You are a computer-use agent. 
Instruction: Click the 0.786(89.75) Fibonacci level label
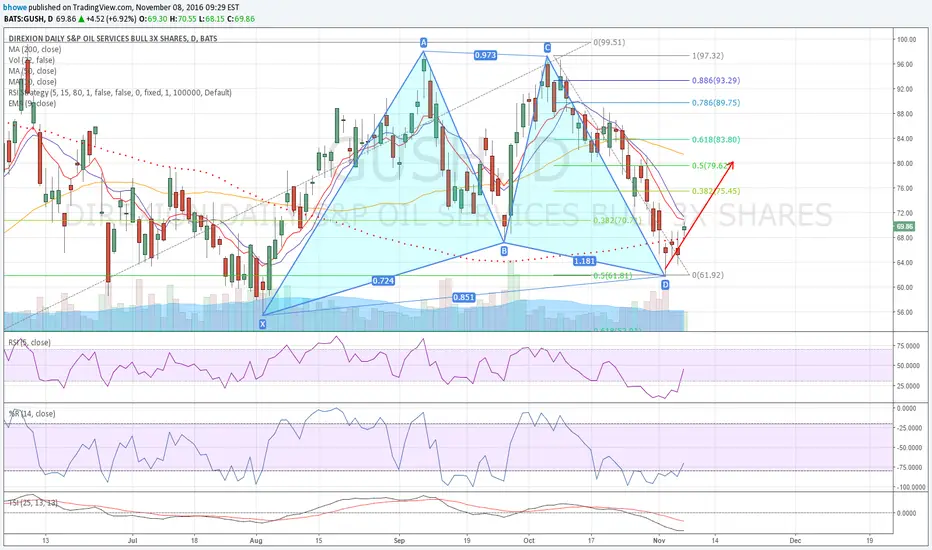click(x=716, y=102)
